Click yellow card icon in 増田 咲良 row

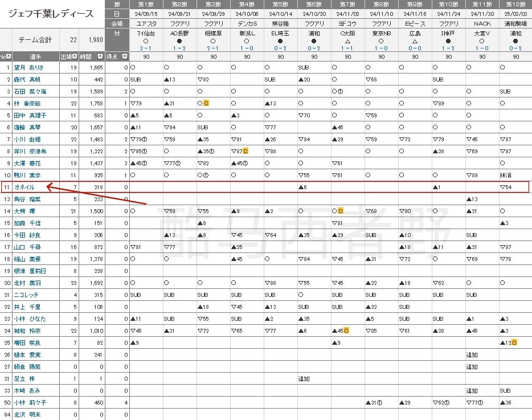point(514,342)
